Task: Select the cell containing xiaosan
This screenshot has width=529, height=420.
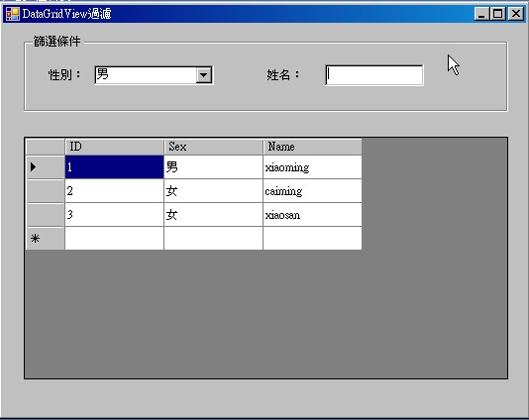Action: tap(312, 215)
